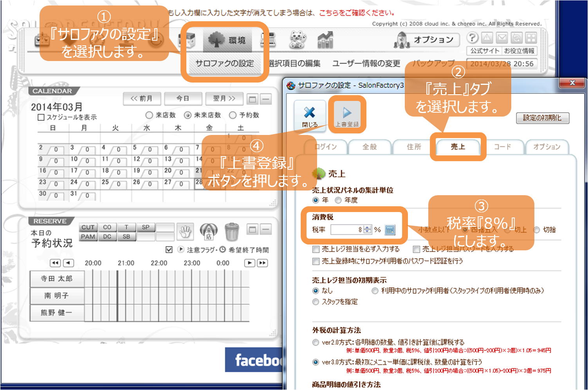Open the help question mark icon
The height and width of the screenshot is (390, 588).
(x=473, y=38)
